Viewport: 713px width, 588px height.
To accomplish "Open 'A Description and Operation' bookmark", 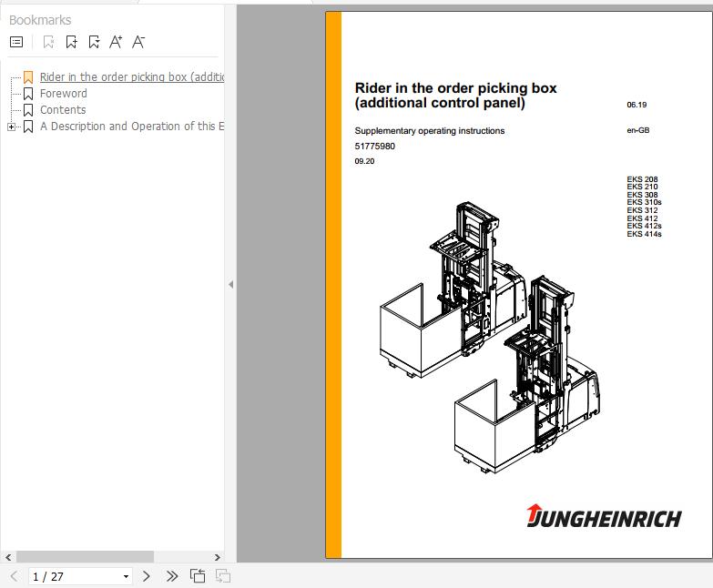I will 132,126.
